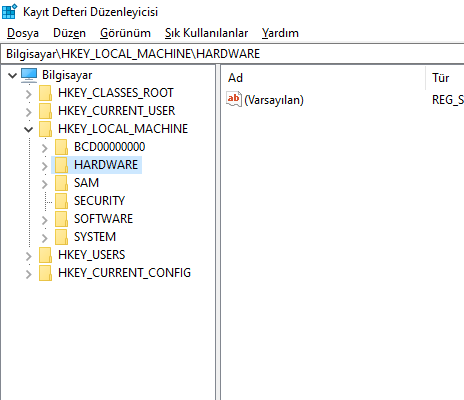Click the HKEY_USERS folder icon
This screenshot has width=464, height=400.
[x=45, y=255]
